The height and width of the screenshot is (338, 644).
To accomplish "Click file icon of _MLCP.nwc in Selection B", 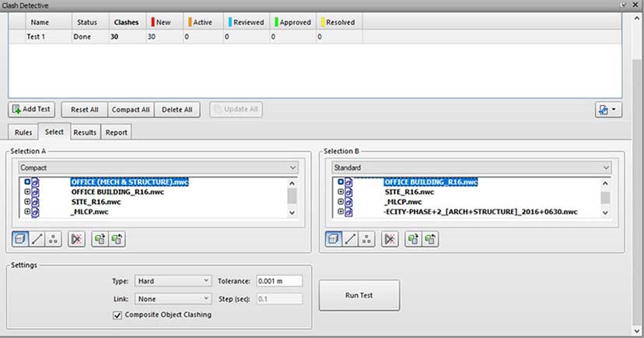I will 348,202.
